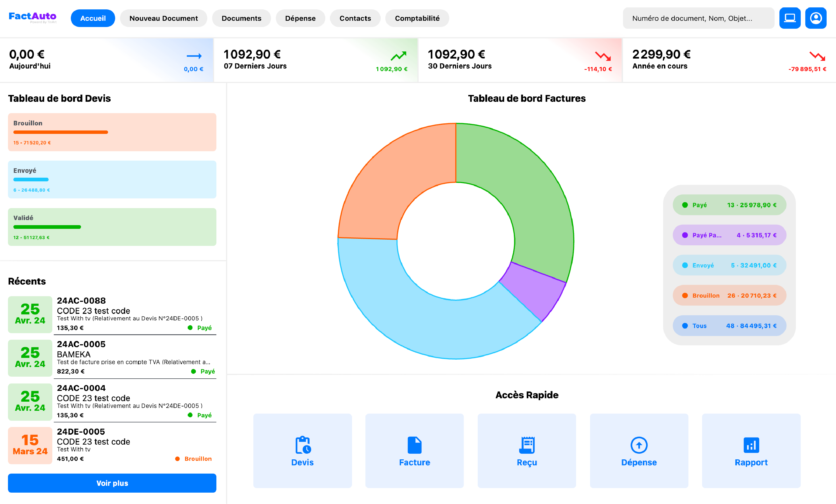This screenshot has width=836, height=504.
Task: Click Payé status of 24AC-0088
Action: click(200, 328)
